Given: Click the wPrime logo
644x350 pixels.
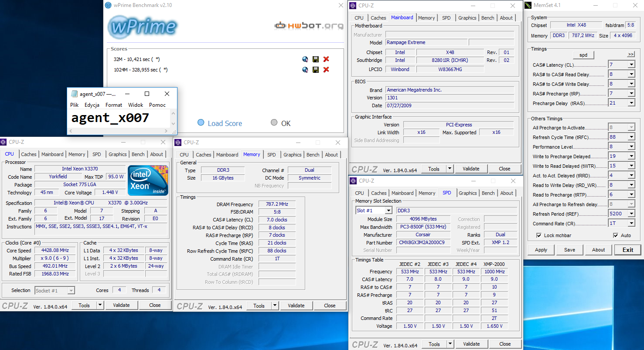Looking at the screenshot, I should pos(143,27).
